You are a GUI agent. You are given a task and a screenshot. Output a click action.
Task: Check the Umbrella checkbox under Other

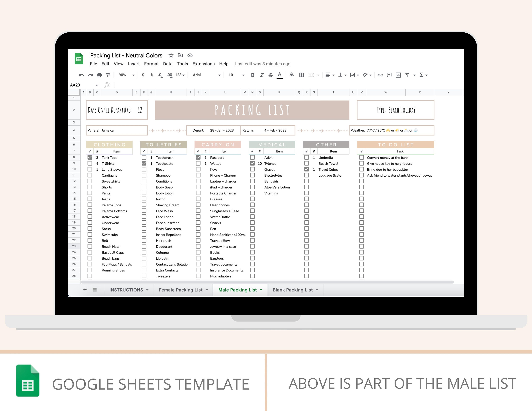click(306, 157)
